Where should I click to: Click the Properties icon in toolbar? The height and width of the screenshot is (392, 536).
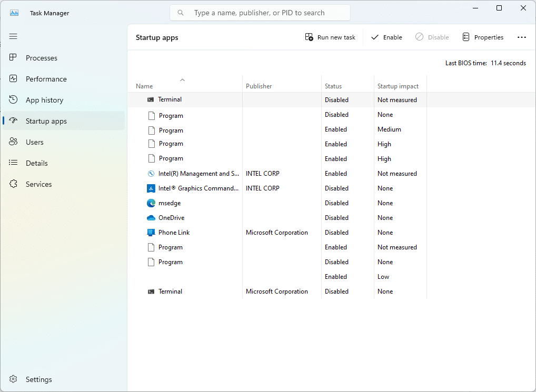click(465, 37)
